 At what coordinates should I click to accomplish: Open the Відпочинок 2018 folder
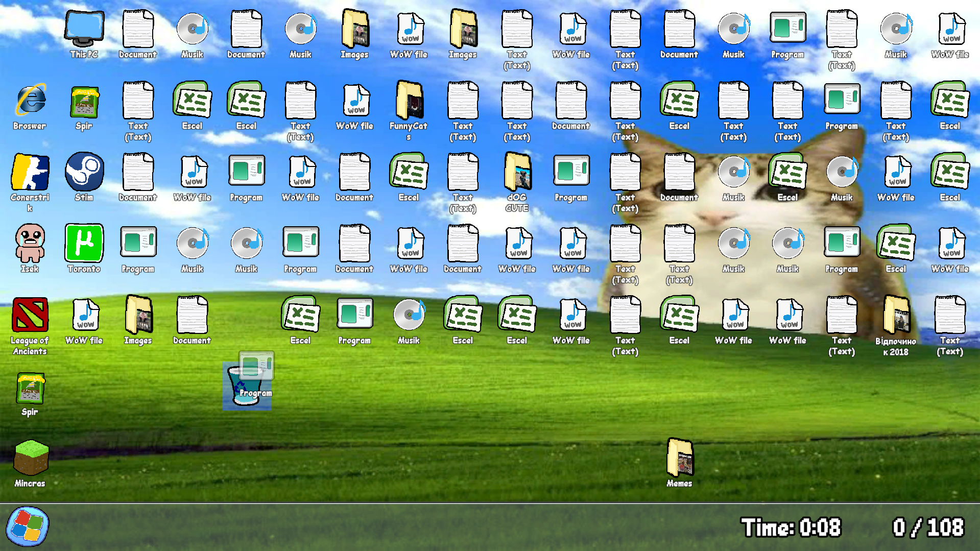896,326
